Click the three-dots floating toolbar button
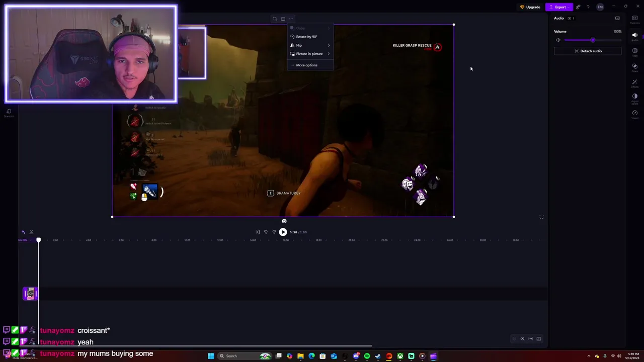Screen dimensions: 644x362 coord(291,19)
